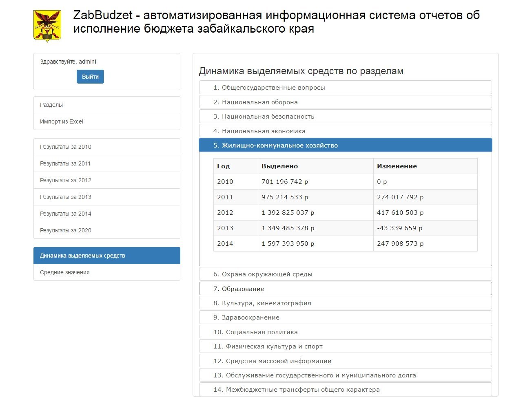Viewport: 532px width, 397px height.
Task: Expand section 4. Национальная экономика
Action: coord(345,131)
